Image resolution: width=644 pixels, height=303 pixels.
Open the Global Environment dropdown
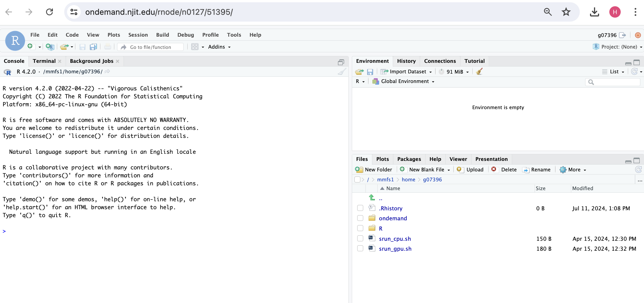tap(404, 81)
